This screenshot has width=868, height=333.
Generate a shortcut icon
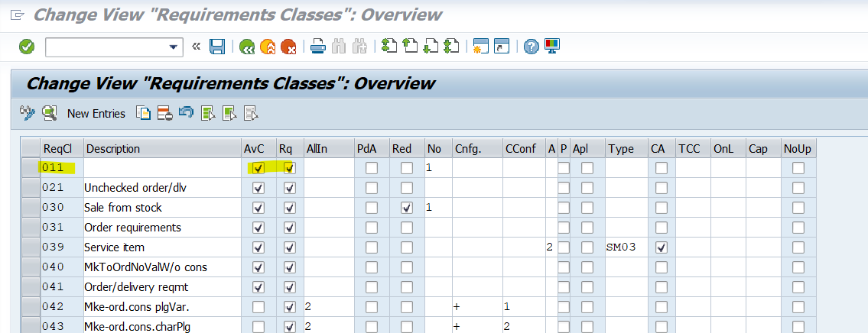pyautogui.click(x=501, y=47)
